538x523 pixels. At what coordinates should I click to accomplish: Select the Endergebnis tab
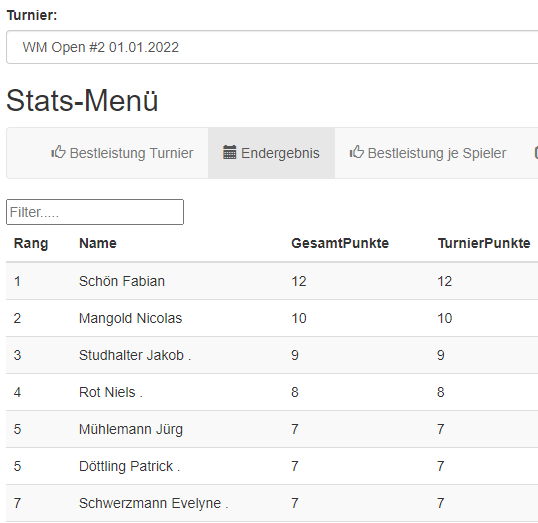[x=271, y=153]
